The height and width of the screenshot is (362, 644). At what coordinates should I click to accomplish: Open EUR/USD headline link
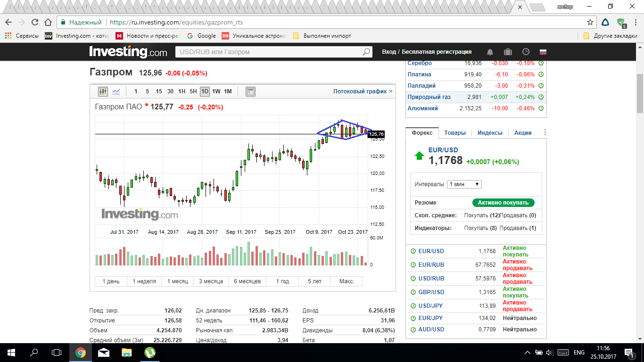[443, 150]
